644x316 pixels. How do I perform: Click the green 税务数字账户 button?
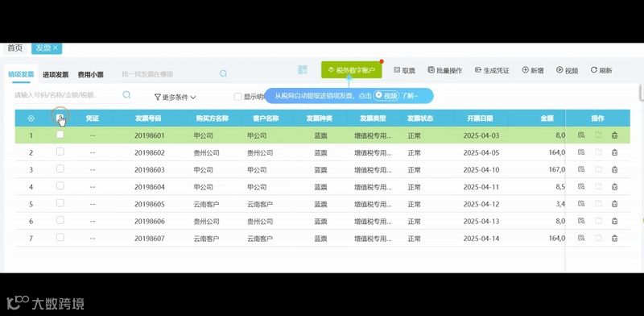pyautogui.click(x=352, y=70)
